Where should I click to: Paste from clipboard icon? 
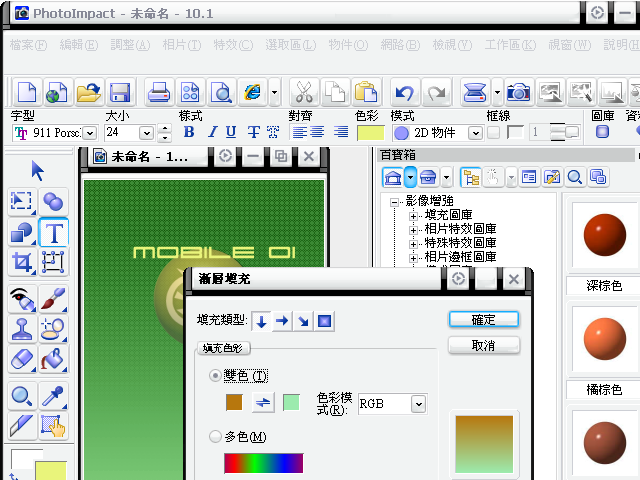[366, 91]
